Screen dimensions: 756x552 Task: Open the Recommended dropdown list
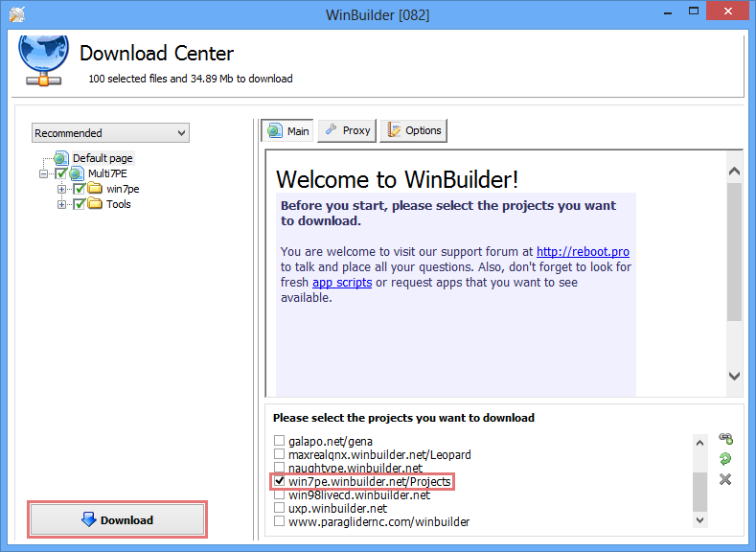point(110,133)
